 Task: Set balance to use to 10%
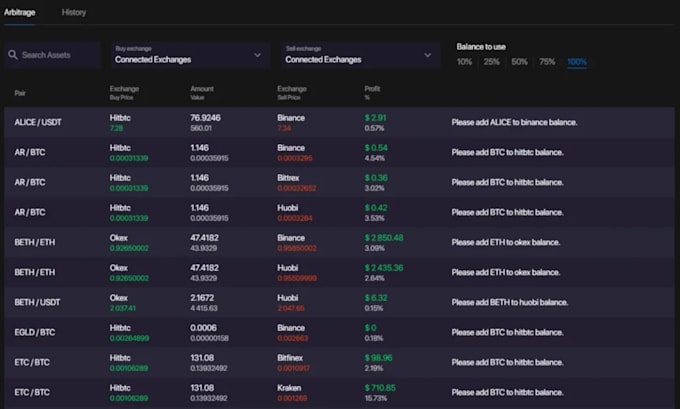point(464,62)
